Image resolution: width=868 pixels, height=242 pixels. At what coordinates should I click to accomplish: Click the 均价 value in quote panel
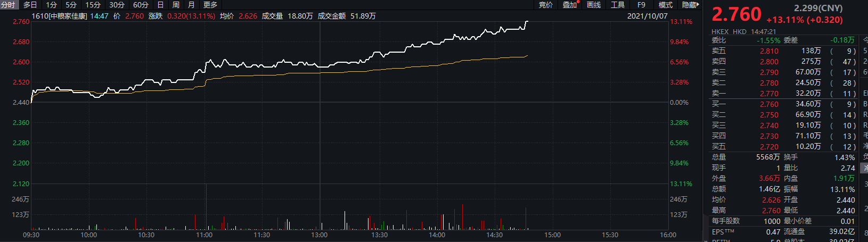pos(771,200)
